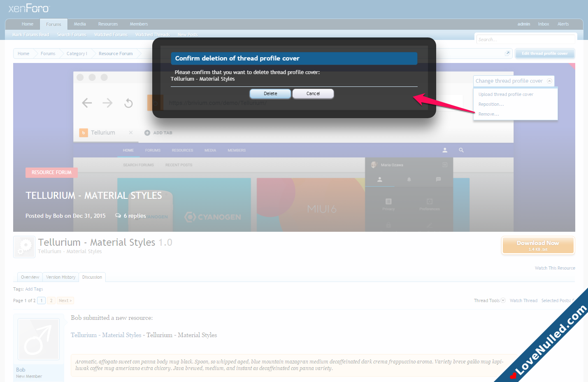This screenshot has height=382, width=588.
Task: Confirm deletion with the Delete button
Action: click(270, 93)
